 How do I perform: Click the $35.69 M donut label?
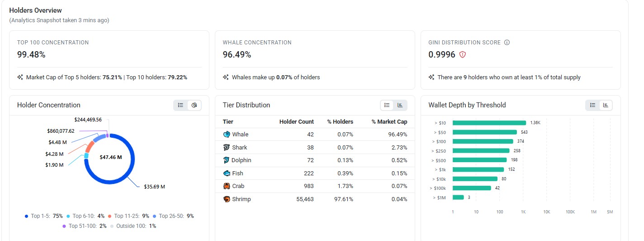[154, 187]
